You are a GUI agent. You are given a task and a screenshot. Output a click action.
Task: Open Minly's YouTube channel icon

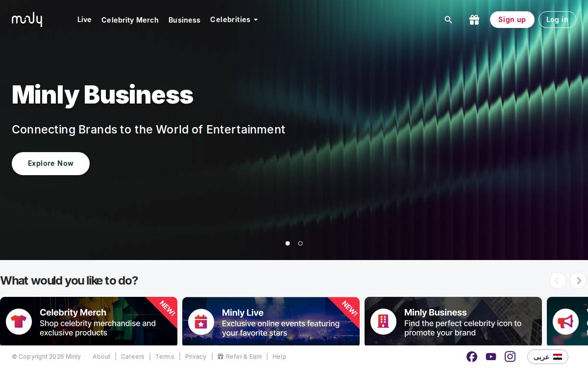[491, 357]
